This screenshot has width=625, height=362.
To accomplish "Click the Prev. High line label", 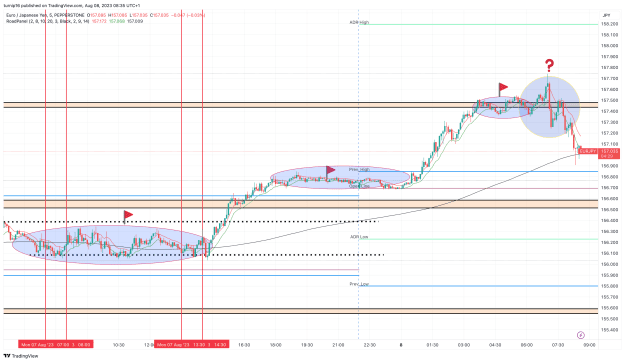I will tap(360, 169).
